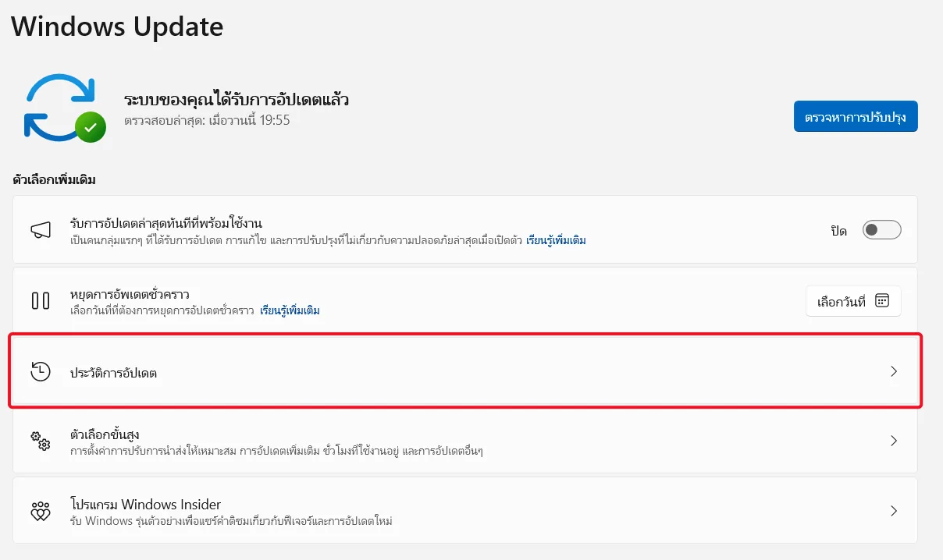The height and width of the screenshot is (560, 943).
Task: Toggle the รับการอัปเดตล่าสุด switch on
Action: pyautogui.click(x=882, y=230)
